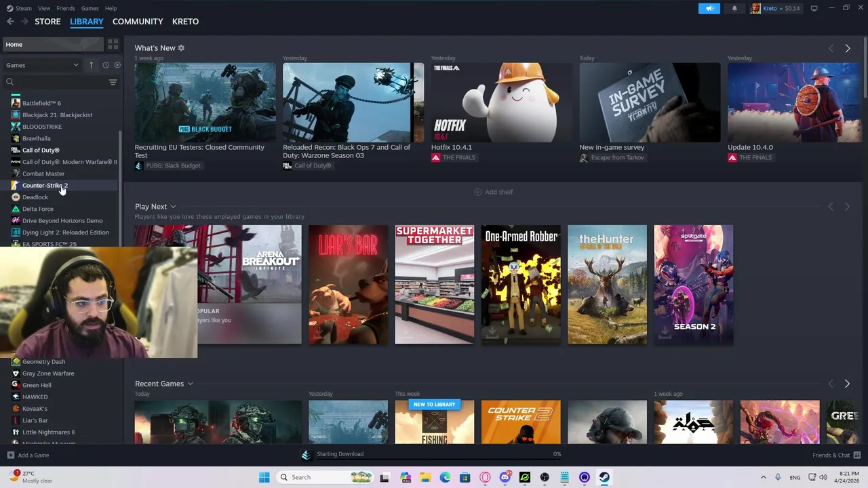Click Friends & Chat label

[x=831, y=455]
